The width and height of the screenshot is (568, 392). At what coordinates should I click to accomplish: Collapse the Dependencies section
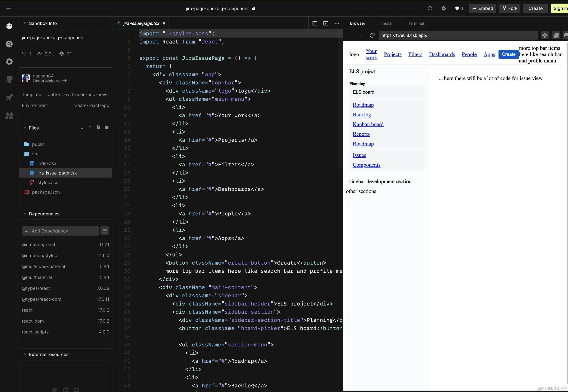[25, 214]
